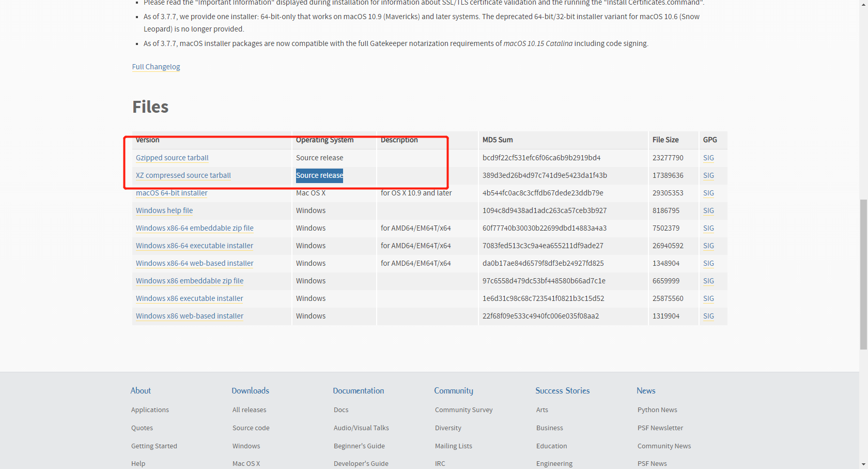Open Mailing Lists footer link
Image resolution: width=868 pixels, height=469 pixels.
454,446
